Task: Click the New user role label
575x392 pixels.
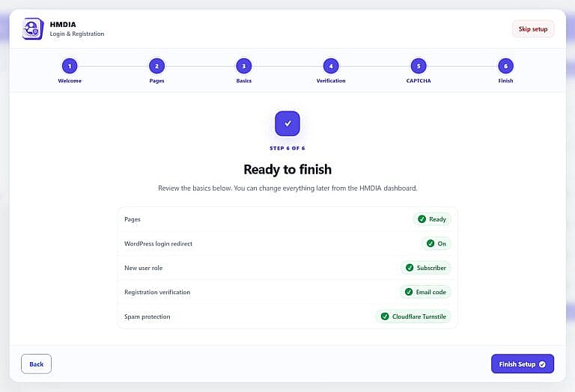Action: (143, 268)
